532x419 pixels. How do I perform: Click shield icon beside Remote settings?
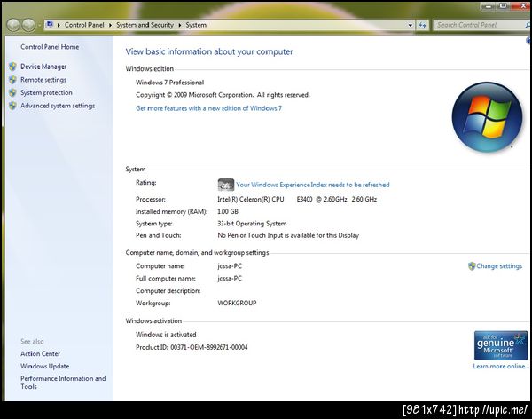click(12, 80)
